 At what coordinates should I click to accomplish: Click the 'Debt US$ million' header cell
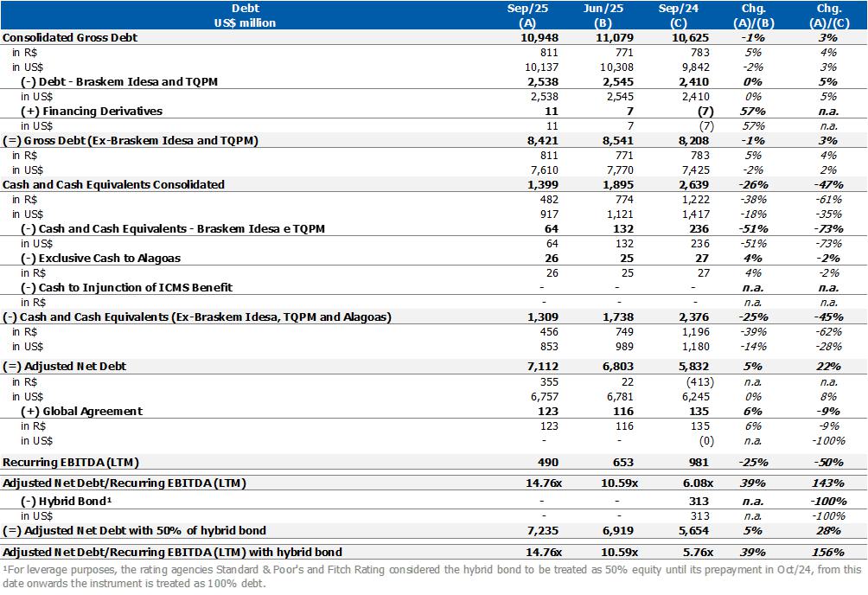(x=245, y=16)
